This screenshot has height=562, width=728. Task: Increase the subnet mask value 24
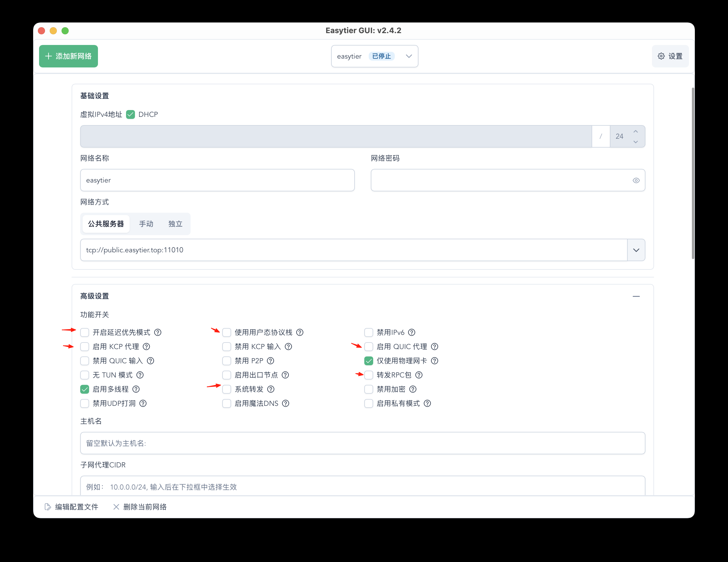click(636, 131)
